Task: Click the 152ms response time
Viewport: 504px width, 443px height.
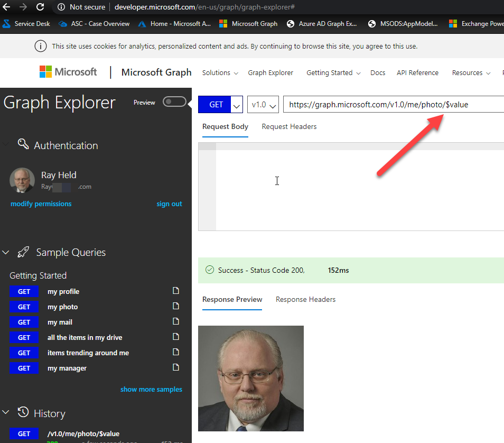Action: [x=338, y=270]
